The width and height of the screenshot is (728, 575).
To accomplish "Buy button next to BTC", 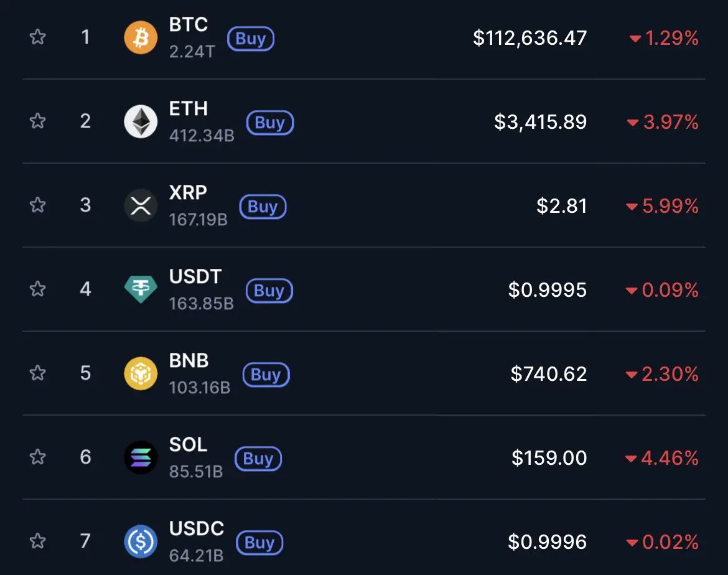I will tap(251, 39).
